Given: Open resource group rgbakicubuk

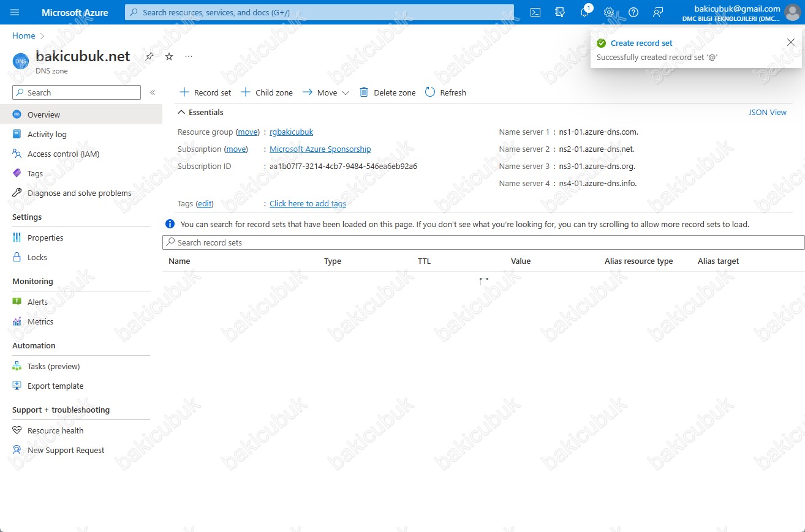Looking at the screenshot, I should (291, 132).
